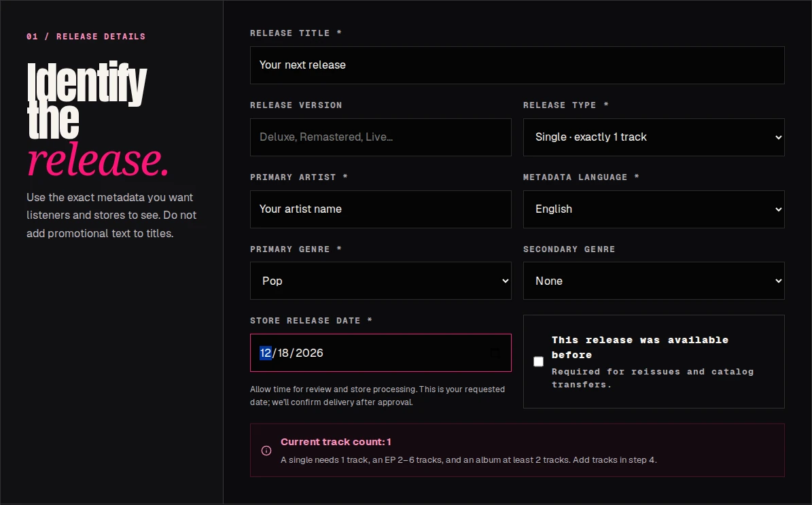Image resolution: width=812 pixels, height=505 pixels.
Task: Click the 'Allow time for review' helper text
Action: [378, 396]
